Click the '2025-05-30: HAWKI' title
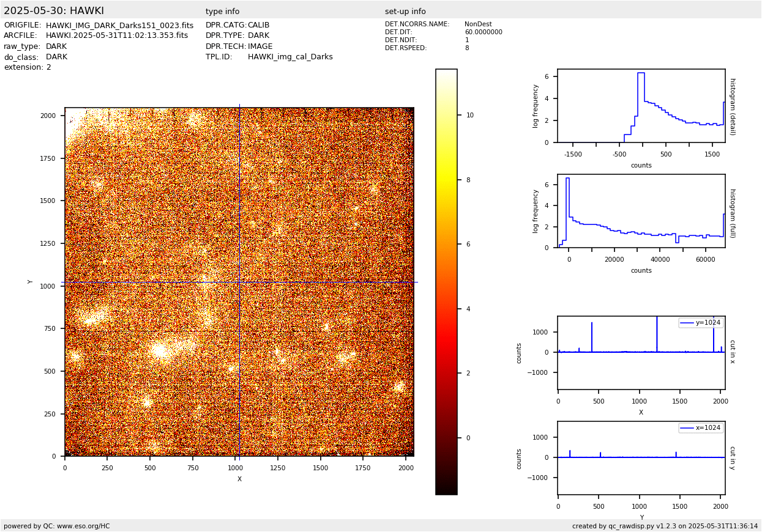762x532 pixels. 54,11
